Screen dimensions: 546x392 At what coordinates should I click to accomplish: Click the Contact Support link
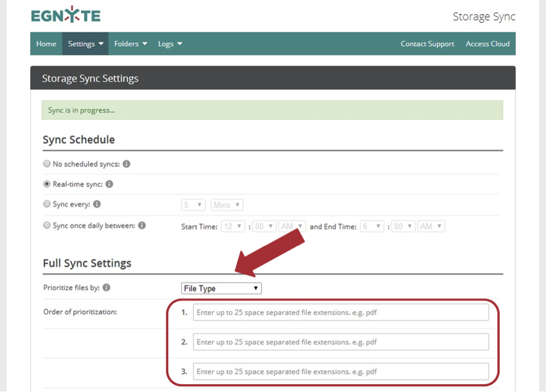point(427,44)
